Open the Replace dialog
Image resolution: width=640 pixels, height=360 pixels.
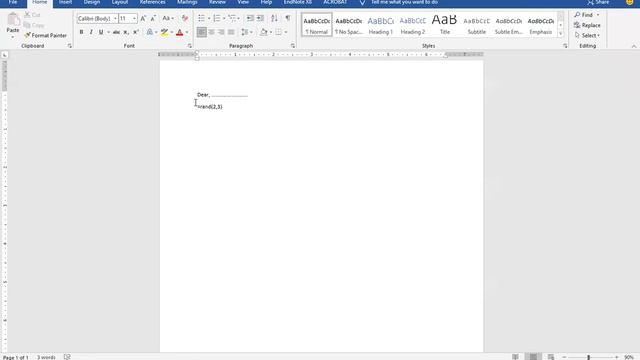(587, 25)
